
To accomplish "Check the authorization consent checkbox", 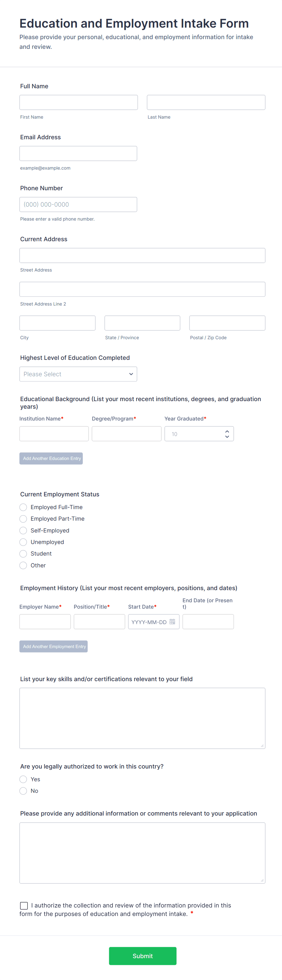I will (x=24, y=905).
